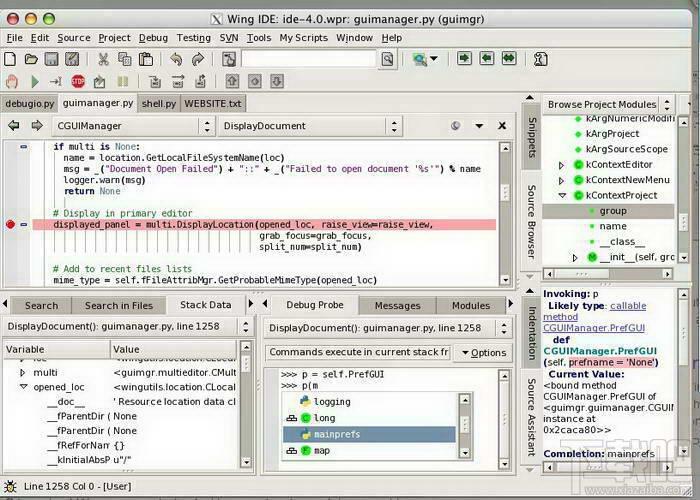The width and height of the screenshot is (700, 500).
Task: Move down the stack frame icon
Action: coord(277,81)
